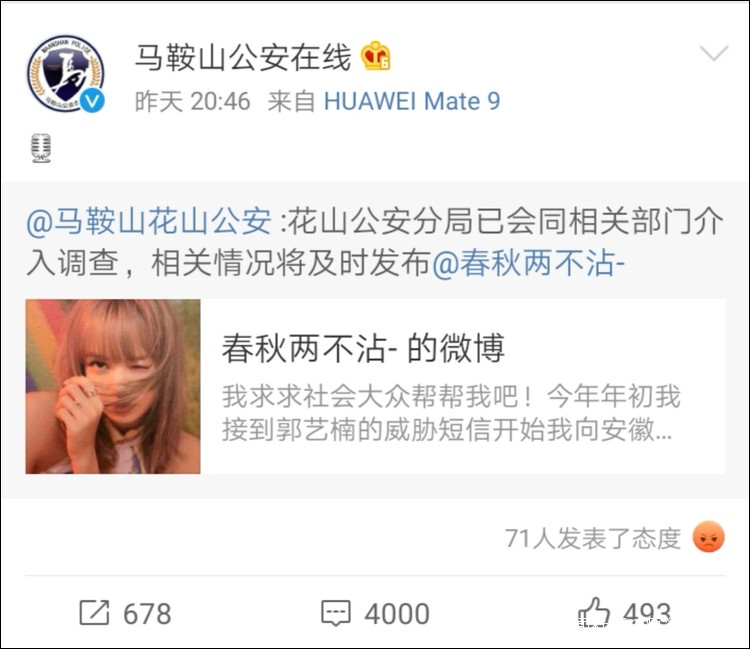Expand the post options chevron menu
Image resolution: width=750 pixels, height=649 pixels.
pyautogui.click(x=714, y=53)
